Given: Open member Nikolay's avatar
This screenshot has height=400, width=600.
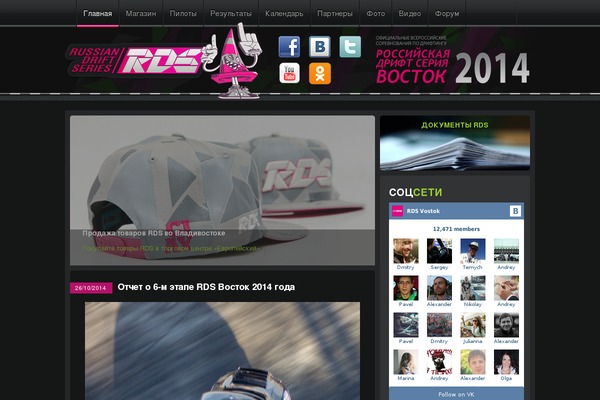Looking at the screenshot, I should point(473,288).
